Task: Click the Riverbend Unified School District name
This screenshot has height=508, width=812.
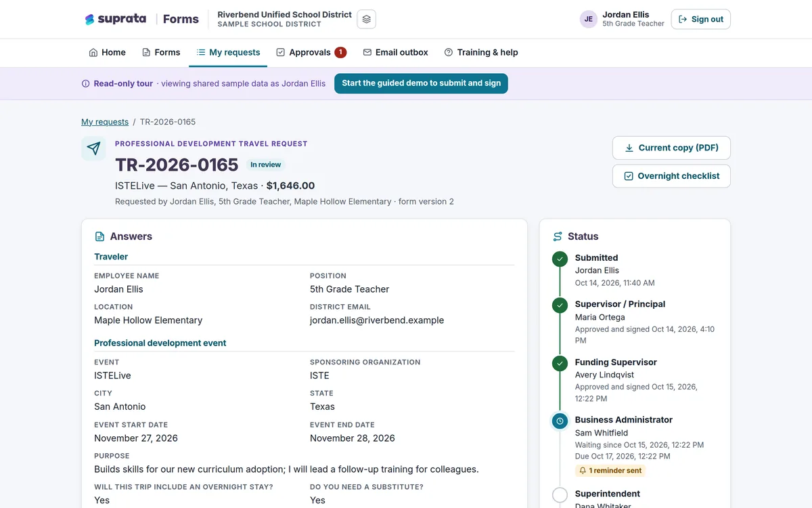Action: point(285,14)
